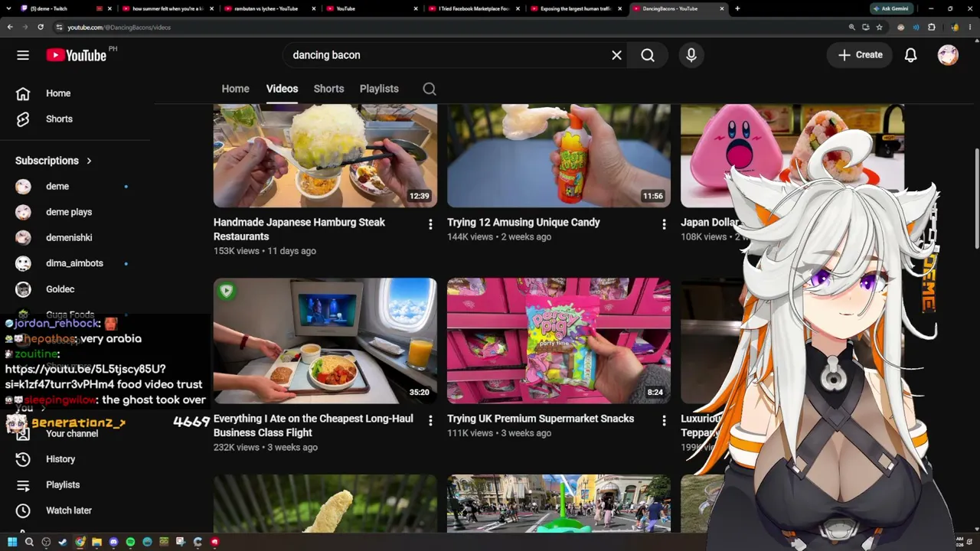Open the notifications bell
The width and height of the screenshot is (980, 551).
910,55
